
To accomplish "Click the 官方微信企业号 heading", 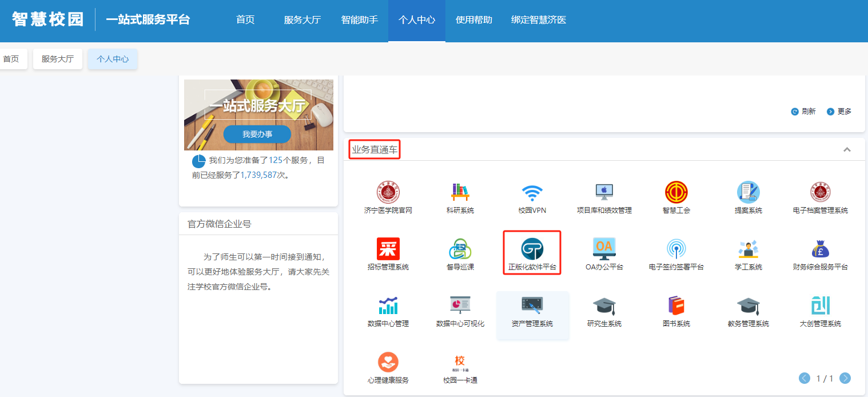I will 220,224.
